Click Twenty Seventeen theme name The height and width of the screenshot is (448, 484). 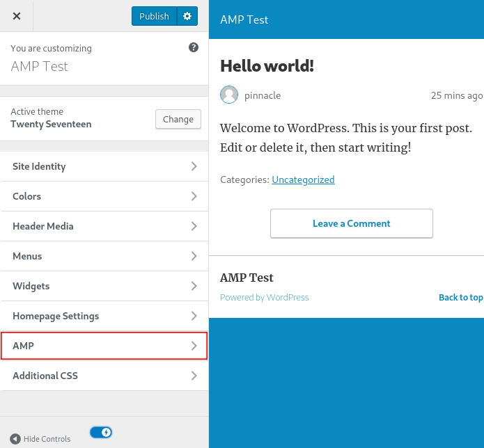(x=51, y=125)
